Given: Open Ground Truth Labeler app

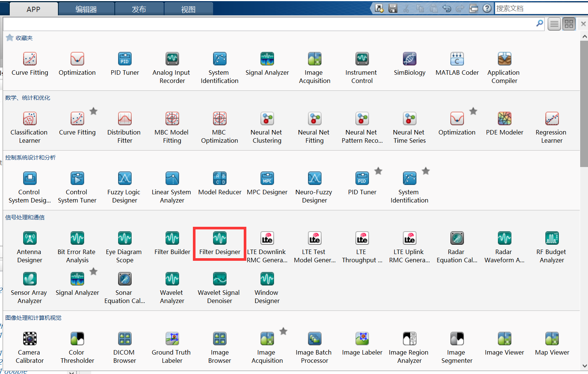Looking at the screenshot, I should point(172,348).
